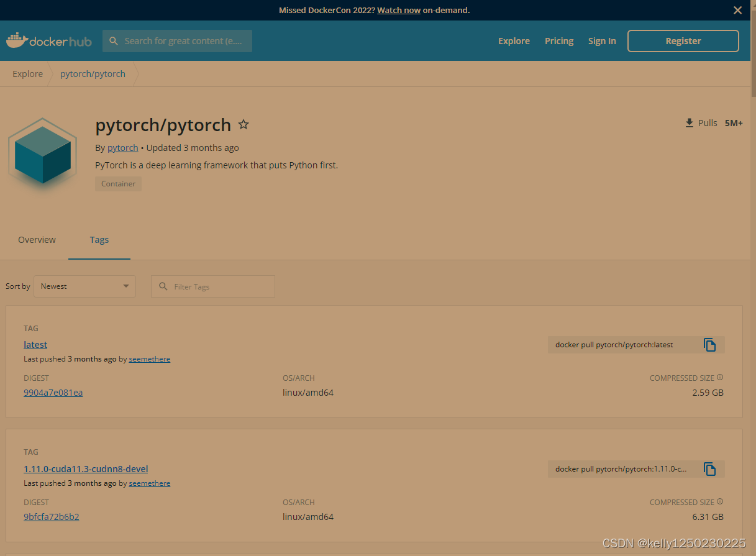Click info icon beside devel Compressed Size
This screenshot has height=556, width=756.
point(720,501)
